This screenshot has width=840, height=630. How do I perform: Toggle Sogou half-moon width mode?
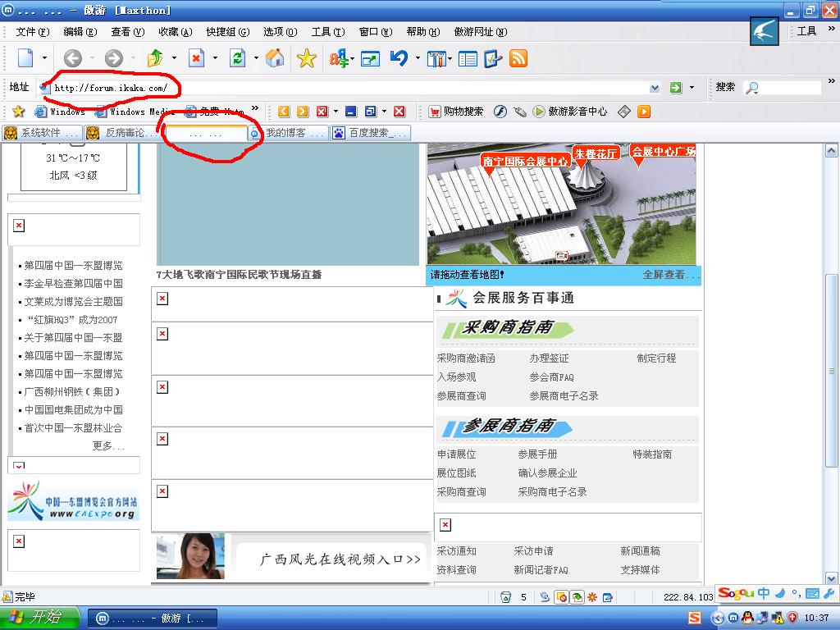(781, 593)
